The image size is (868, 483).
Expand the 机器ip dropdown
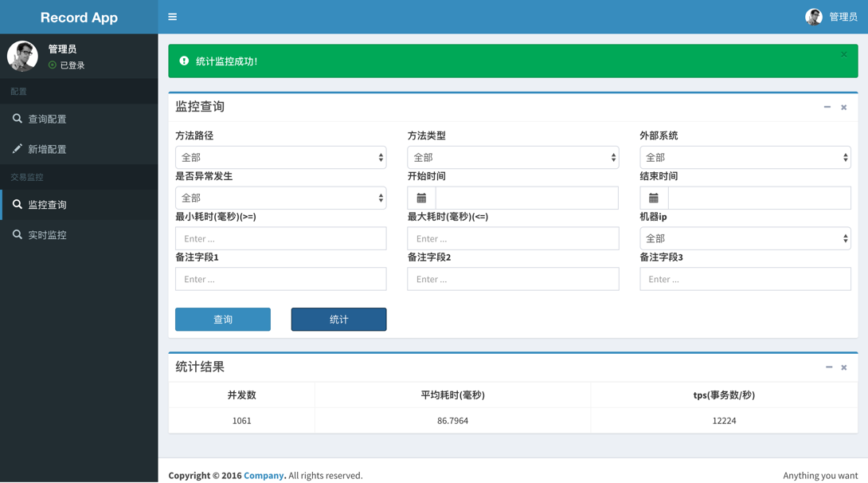point(745,238)
